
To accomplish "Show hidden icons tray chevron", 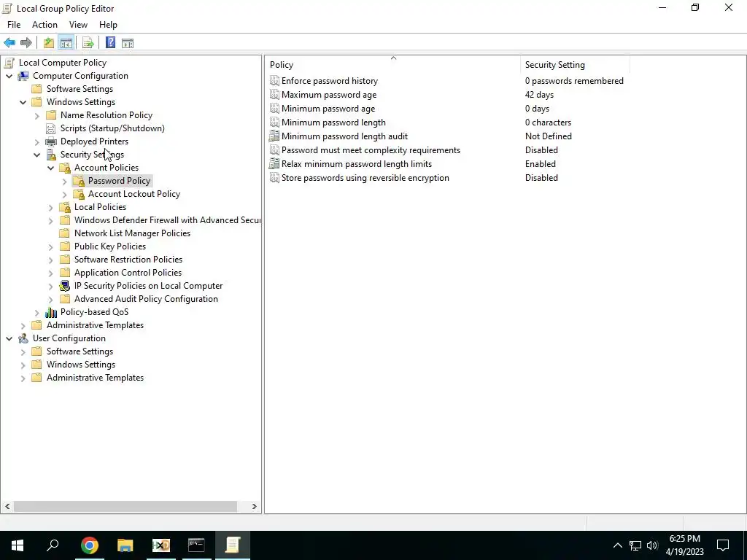I will pyautogui.click(x=617, y=545).
